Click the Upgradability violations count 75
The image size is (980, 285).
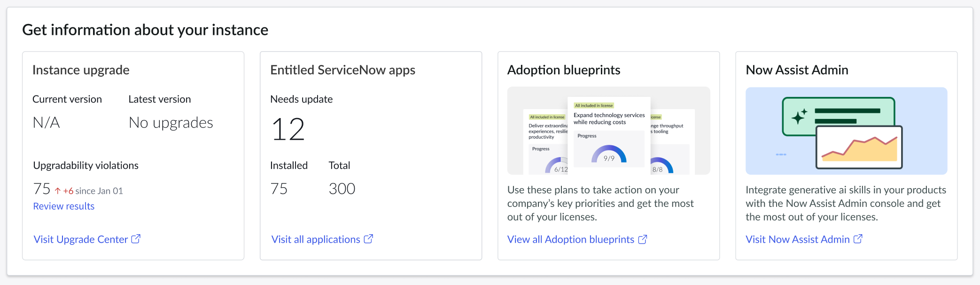[42, 189]
